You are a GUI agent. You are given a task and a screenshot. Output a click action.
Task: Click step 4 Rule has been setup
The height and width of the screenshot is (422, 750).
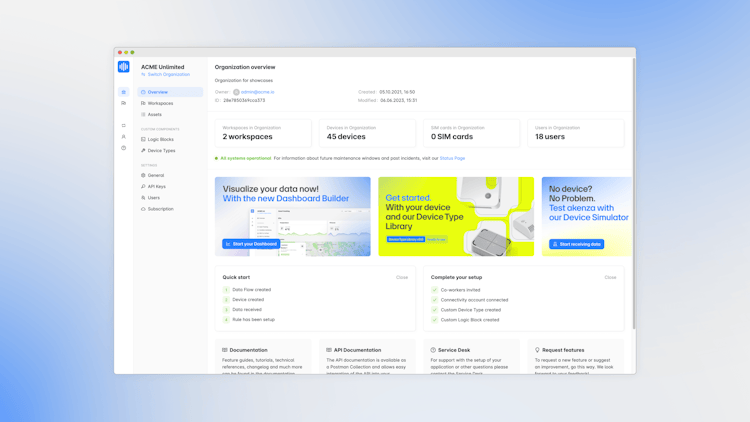click(249, 320)
